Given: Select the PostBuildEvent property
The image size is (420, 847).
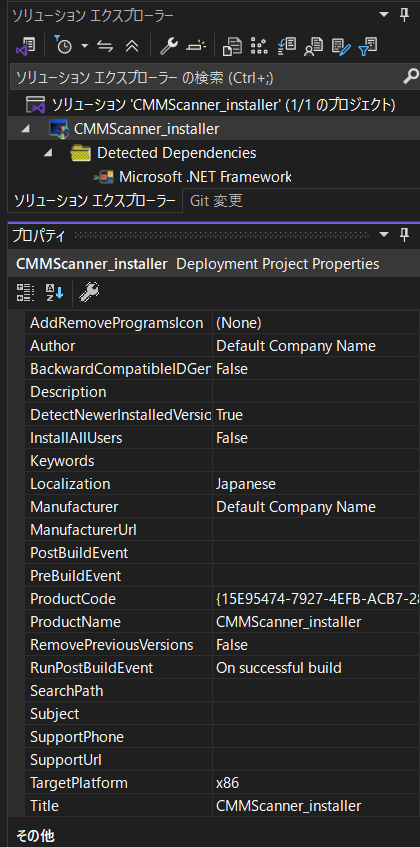Looking at the screenshot, I should (79, 553).
